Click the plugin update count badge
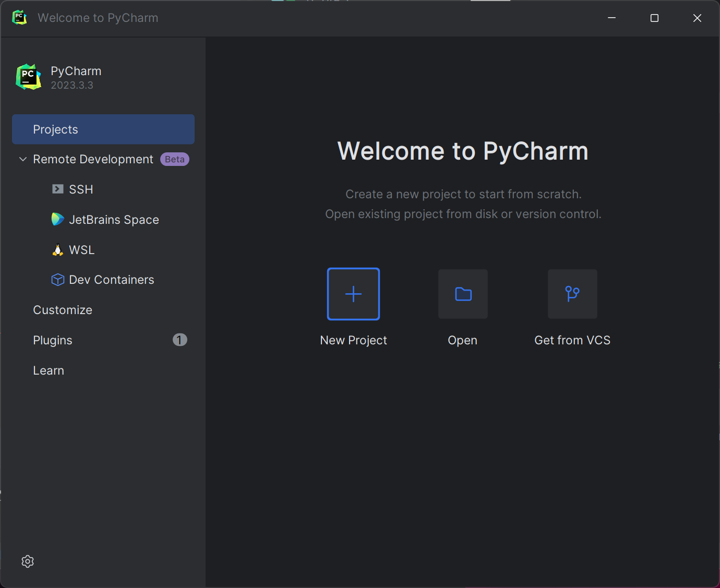This screenshot has height=588, width=720. click(x=179, y=340)
